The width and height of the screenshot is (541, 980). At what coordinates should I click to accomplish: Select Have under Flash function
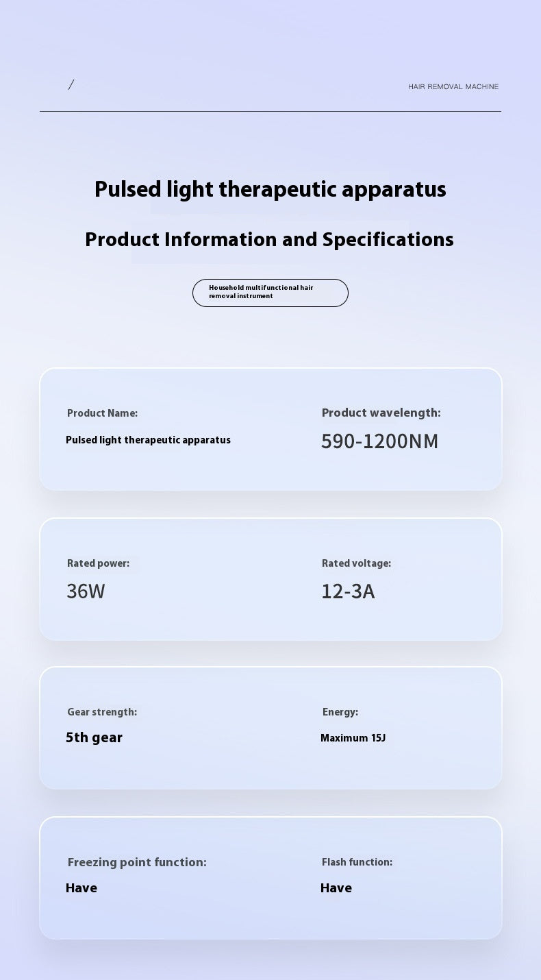click(x=336, y=888)
